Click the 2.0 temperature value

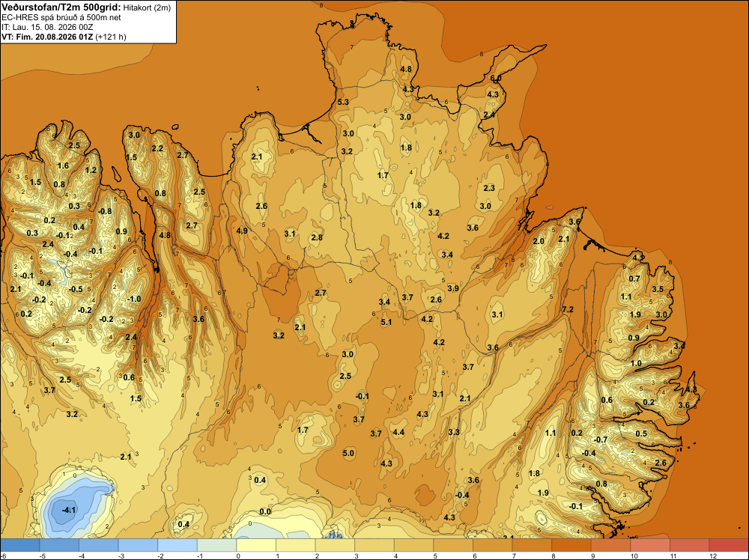coord(539,241)
